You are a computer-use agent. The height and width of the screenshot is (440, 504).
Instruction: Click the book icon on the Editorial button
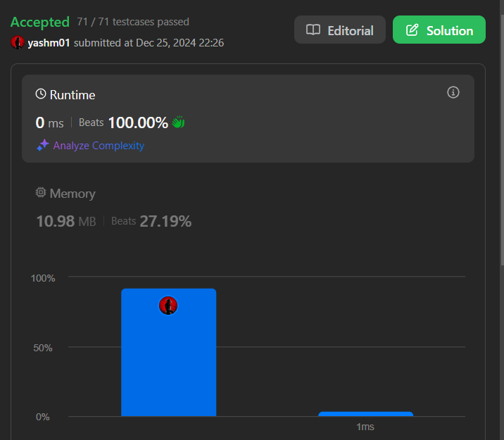click(313, 30)
